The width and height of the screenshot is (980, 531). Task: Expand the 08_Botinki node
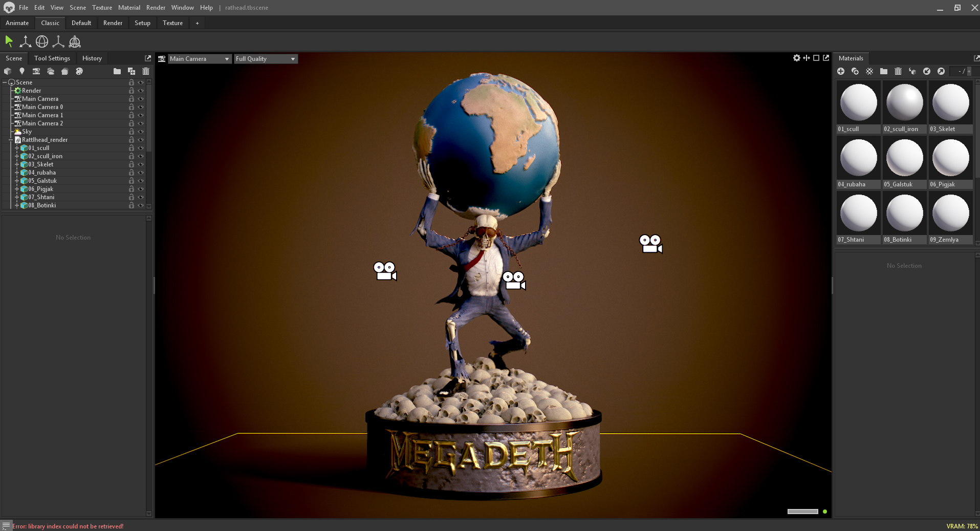point(17,205)
